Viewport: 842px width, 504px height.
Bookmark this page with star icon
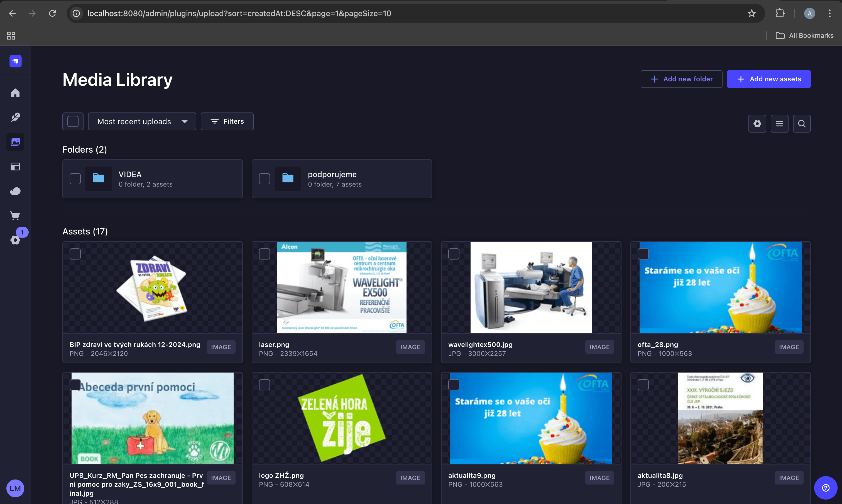point(752,13)
